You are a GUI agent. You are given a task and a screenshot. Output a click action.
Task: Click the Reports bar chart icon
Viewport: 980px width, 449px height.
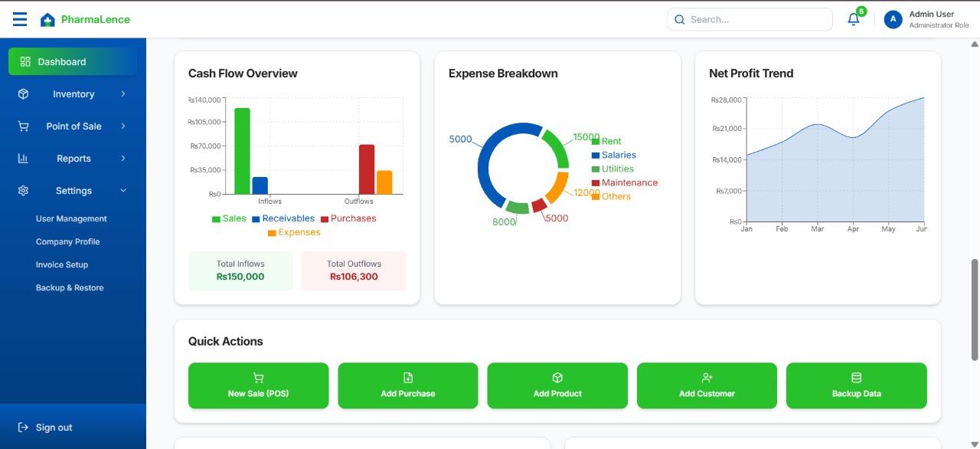coord(24,159)
